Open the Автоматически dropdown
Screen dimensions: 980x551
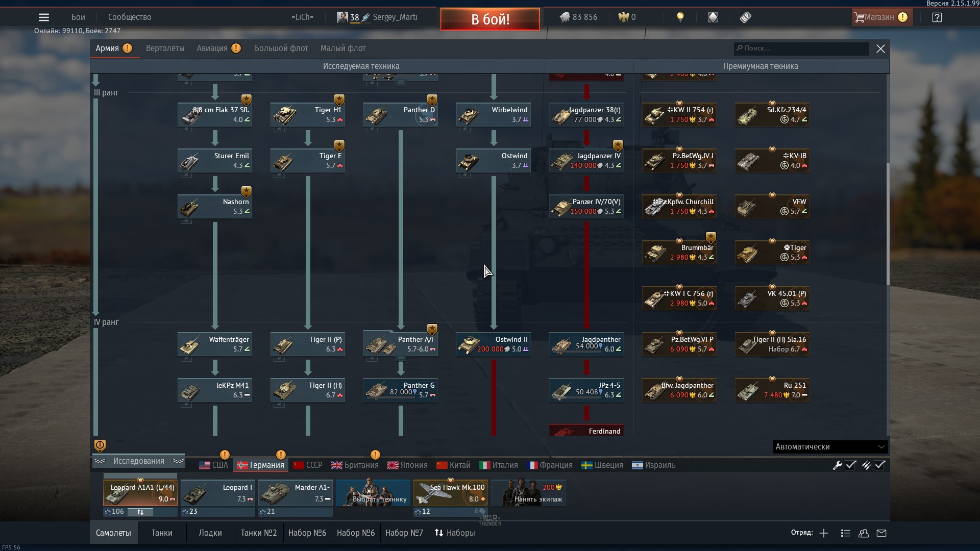pyautogui.click(x=830, y=447)
